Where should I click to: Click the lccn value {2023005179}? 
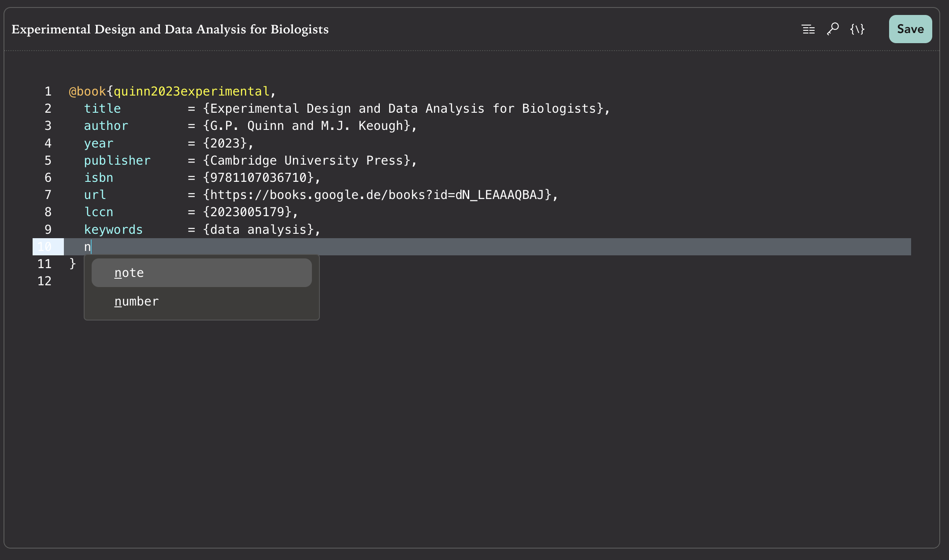[249, 212]
